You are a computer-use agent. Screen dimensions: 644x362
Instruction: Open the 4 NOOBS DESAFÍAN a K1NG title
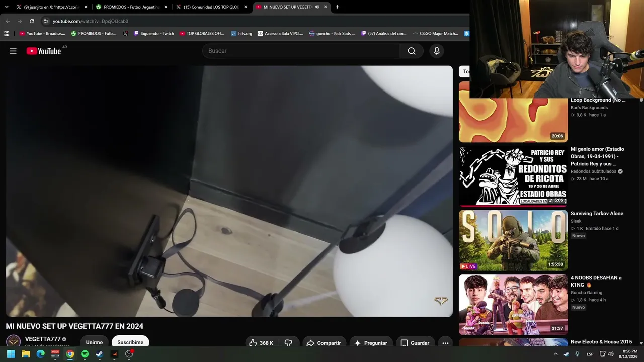pyautogui.click(x=596, y=281)
